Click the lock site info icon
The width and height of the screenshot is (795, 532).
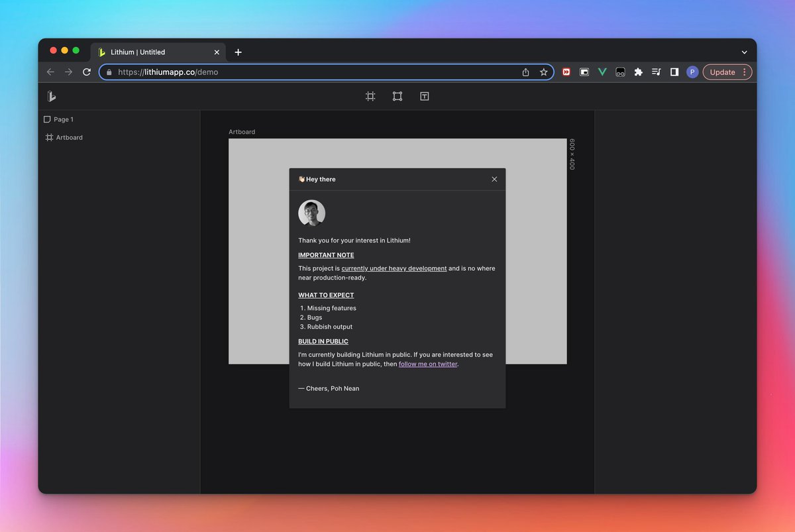(109, 72)
